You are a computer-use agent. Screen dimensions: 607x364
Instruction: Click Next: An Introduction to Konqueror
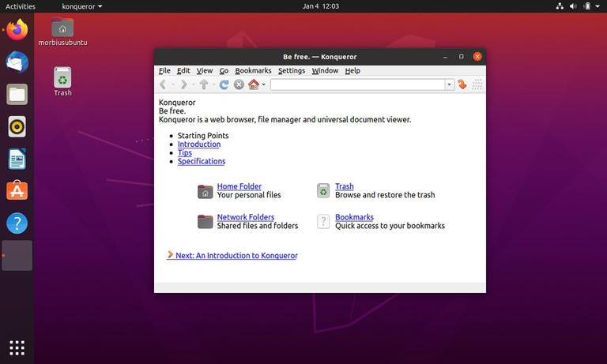(232, 255)
